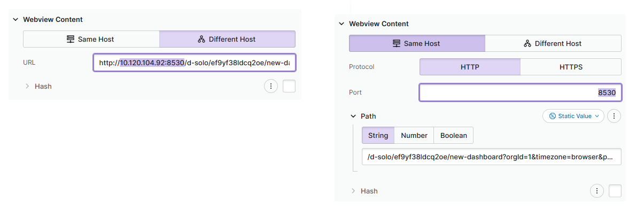Tick the Hash checkbox under the URL field
Image resolution: width=644 pixels, height=217 pixels.
pos(289,86)
